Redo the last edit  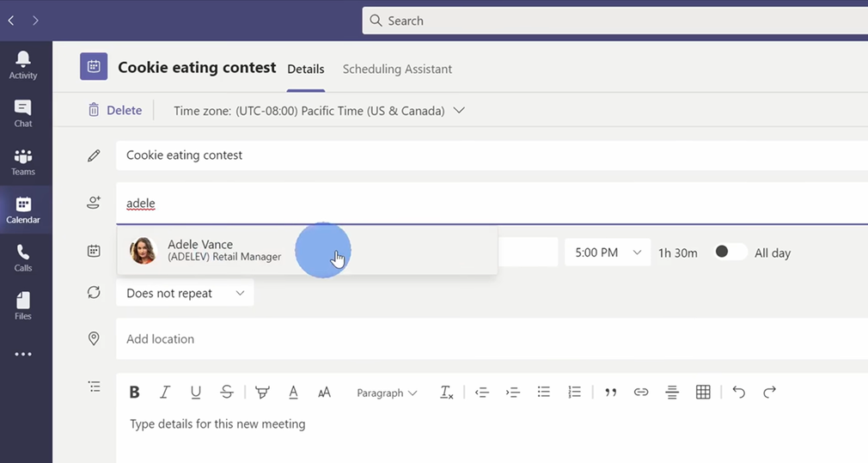coord(769,393)
